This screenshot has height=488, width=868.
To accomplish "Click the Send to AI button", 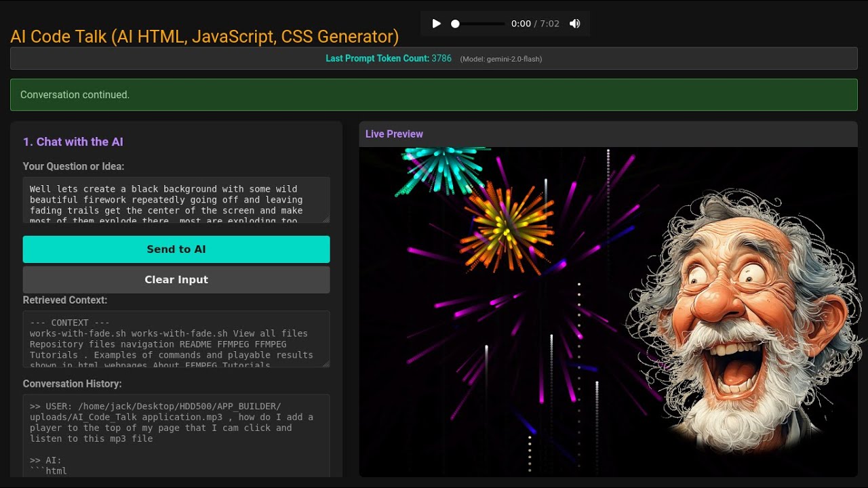I will [x=176, y=249].
